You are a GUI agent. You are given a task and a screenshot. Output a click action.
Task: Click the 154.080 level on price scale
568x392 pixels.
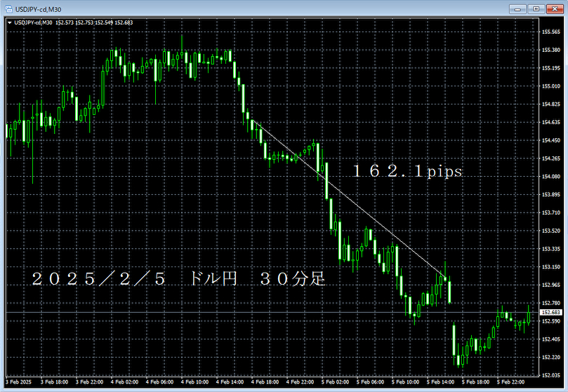click(550, 176)
